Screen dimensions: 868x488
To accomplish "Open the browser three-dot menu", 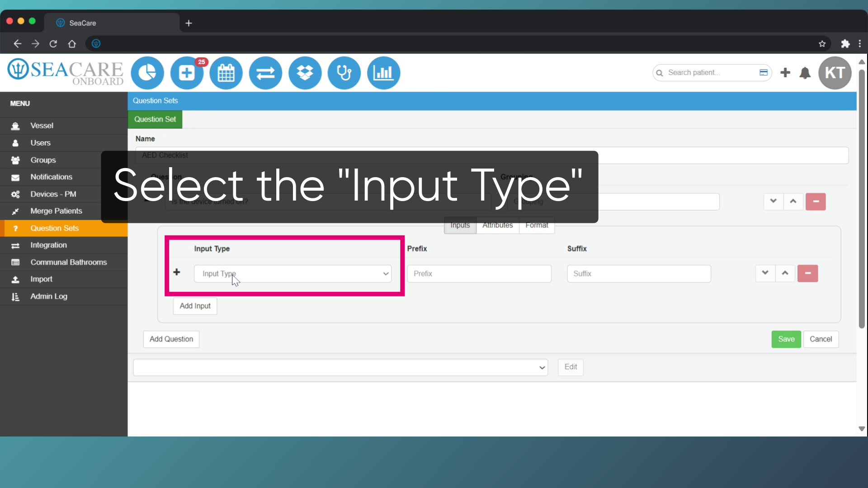I will [860, 44].
